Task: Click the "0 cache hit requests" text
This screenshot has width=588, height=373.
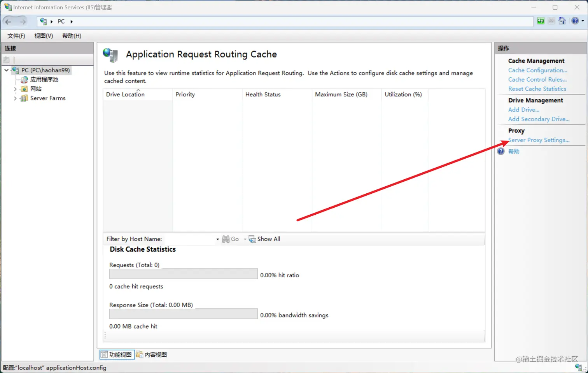Action: [136, 287]
